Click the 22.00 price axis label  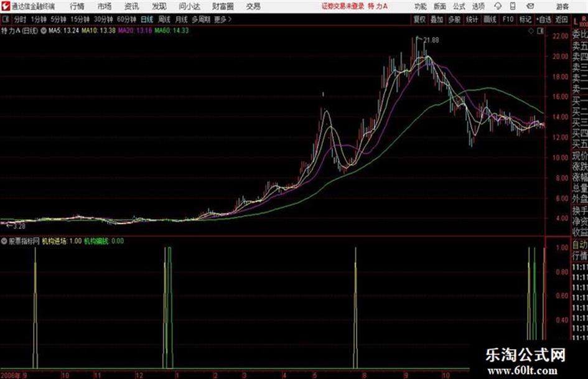point(561,36)
